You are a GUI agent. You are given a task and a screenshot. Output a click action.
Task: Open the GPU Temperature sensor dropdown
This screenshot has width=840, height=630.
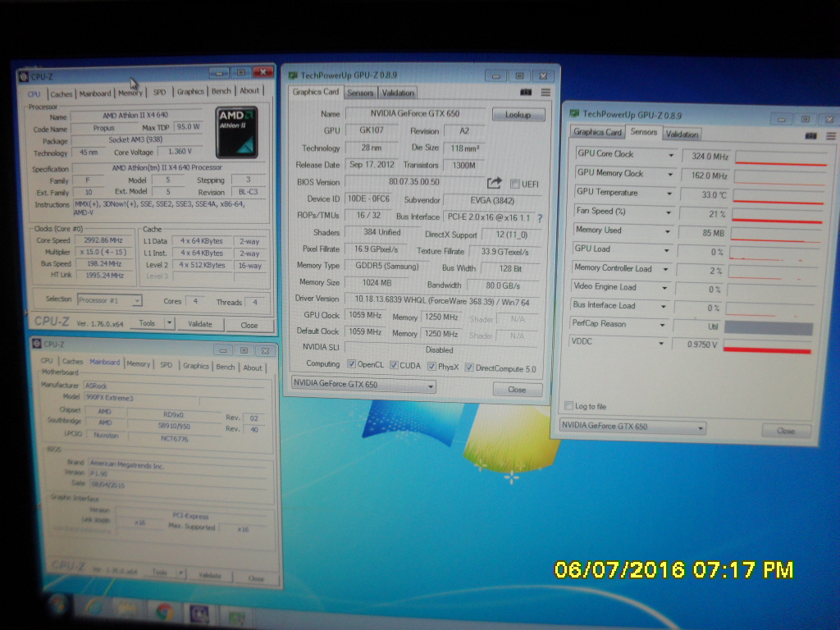tap(669, 194)
